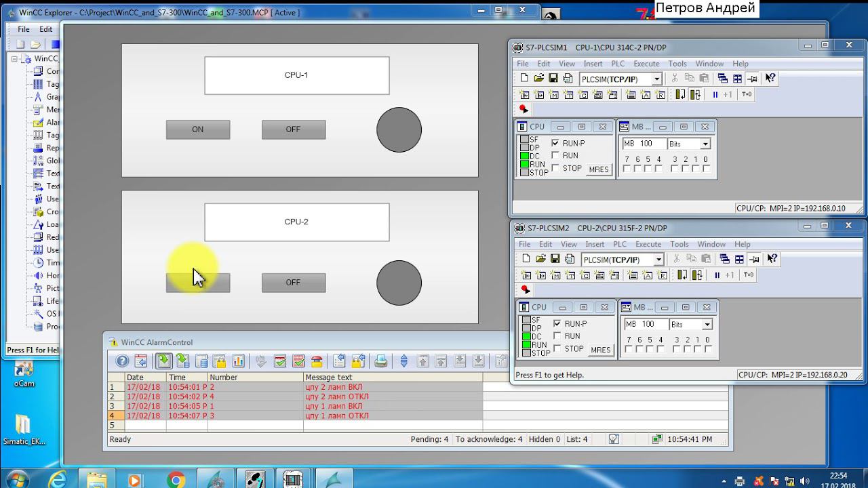Image resolution: width=868 pixels, height=488 pixels.
Task: Click T=0 reset timers icon in S7-PLCSIM2
Action: 748,275
